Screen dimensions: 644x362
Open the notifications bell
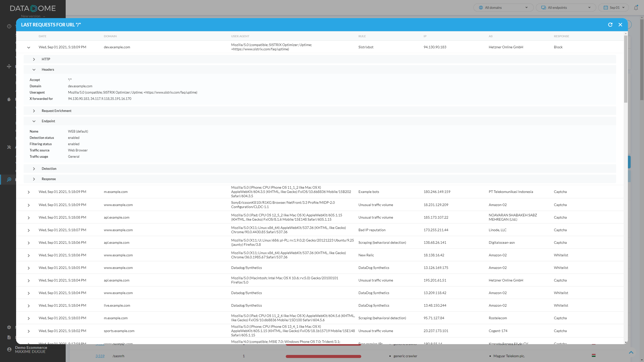[636, 8]
